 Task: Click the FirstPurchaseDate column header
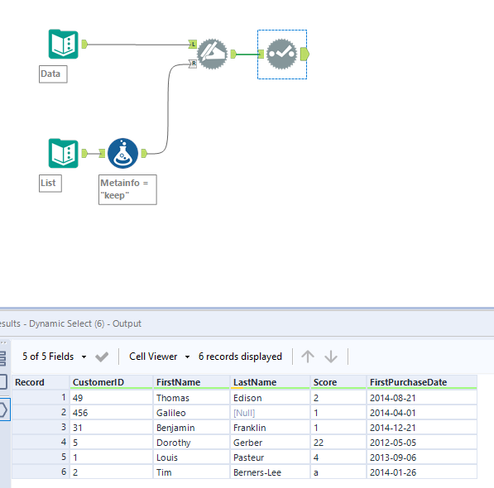pyautogui.click(x=422, y=382)
